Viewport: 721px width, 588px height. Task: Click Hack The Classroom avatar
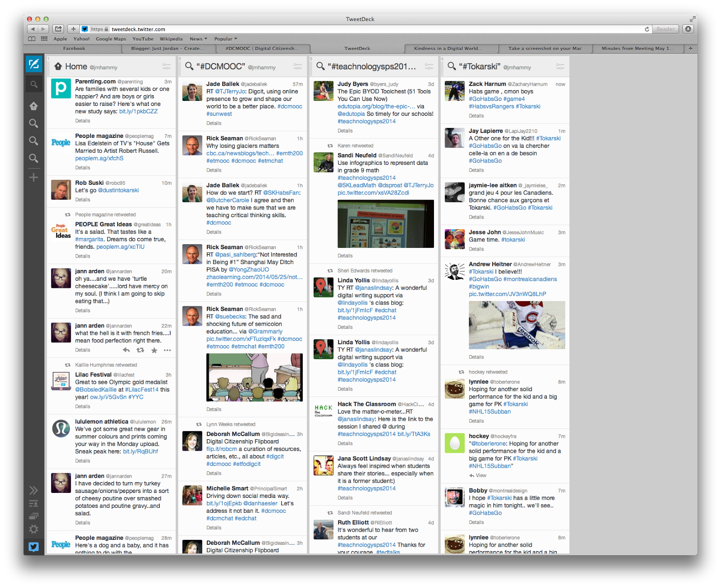(x=323, y=411)
